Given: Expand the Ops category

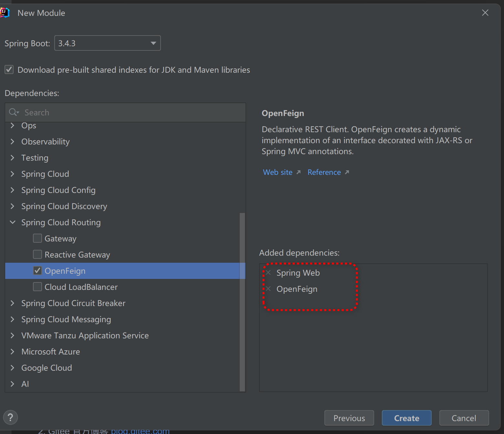Looking at the screenshot, I should pyautogui.click(x=13, y=125).
